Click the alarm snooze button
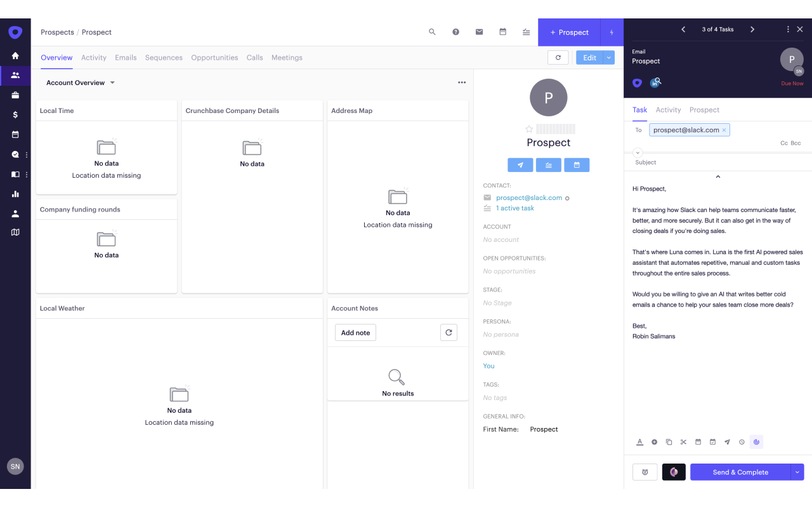 pos(645,472)
